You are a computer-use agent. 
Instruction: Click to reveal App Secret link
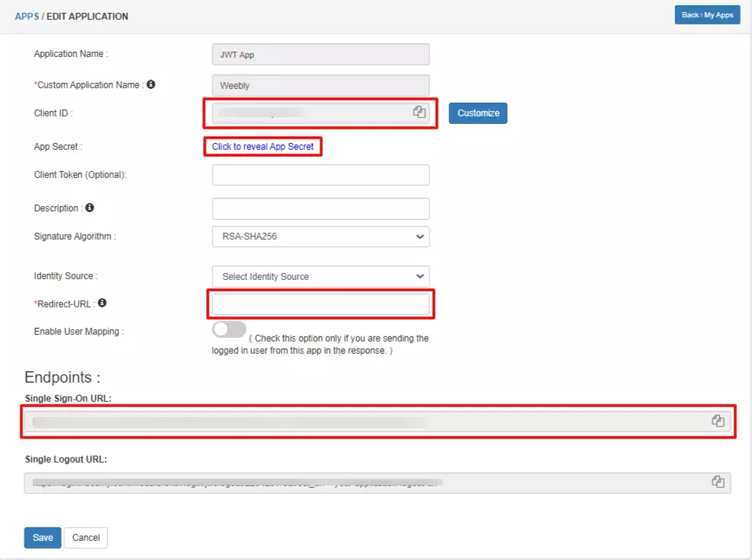[x=263, y=147]
